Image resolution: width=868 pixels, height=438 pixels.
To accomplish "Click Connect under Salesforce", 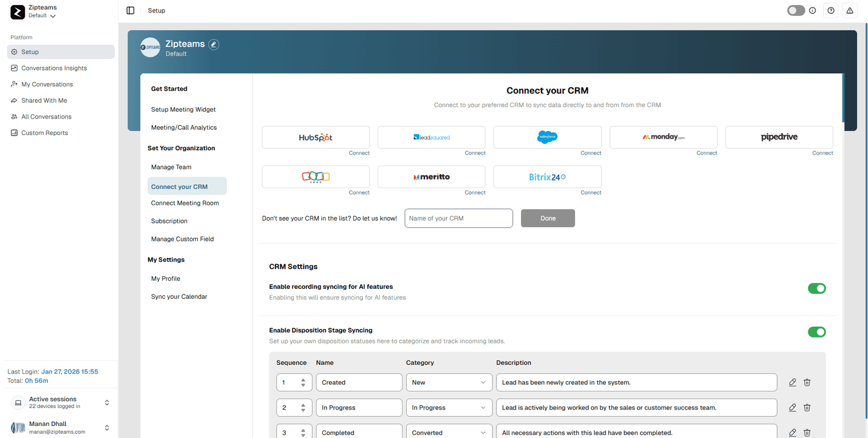I will 591,153.
